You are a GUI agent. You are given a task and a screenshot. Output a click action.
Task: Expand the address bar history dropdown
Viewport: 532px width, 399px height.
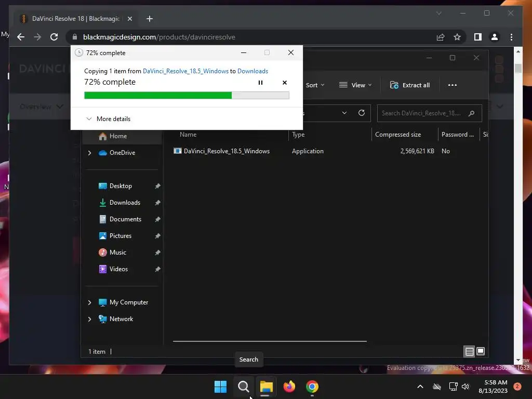(x=344, y=113)
